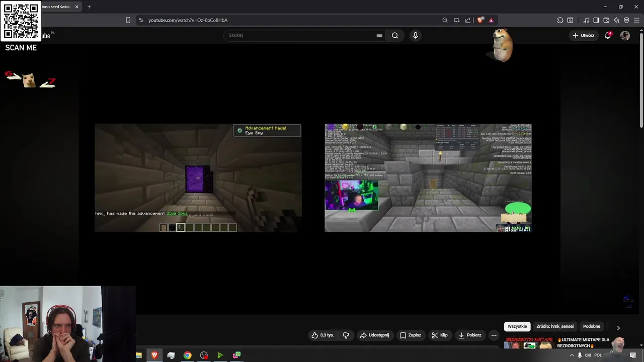The height and width of the screenshot is (362, 644).
Task: Open ULTIMATE MIXTAPE DLA BEZROBOTNYCH title link
Action: coord(583,343)
